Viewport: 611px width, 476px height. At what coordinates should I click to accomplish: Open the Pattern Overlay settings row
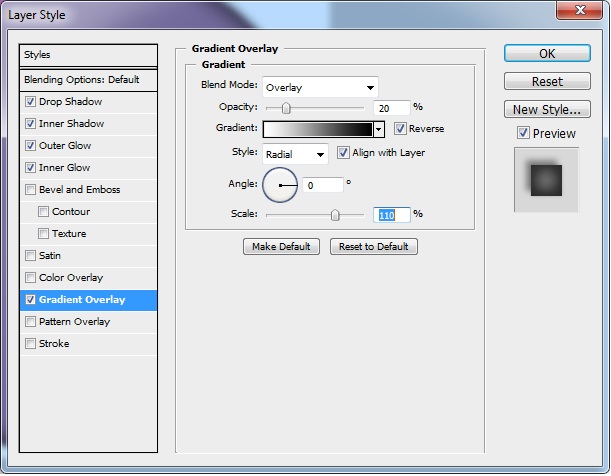coord(88,322)
